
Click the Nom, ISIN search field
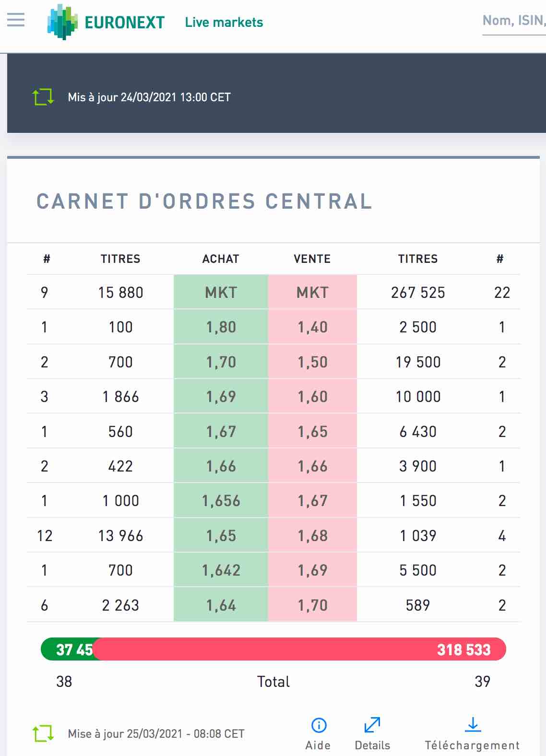pos(514,21)
